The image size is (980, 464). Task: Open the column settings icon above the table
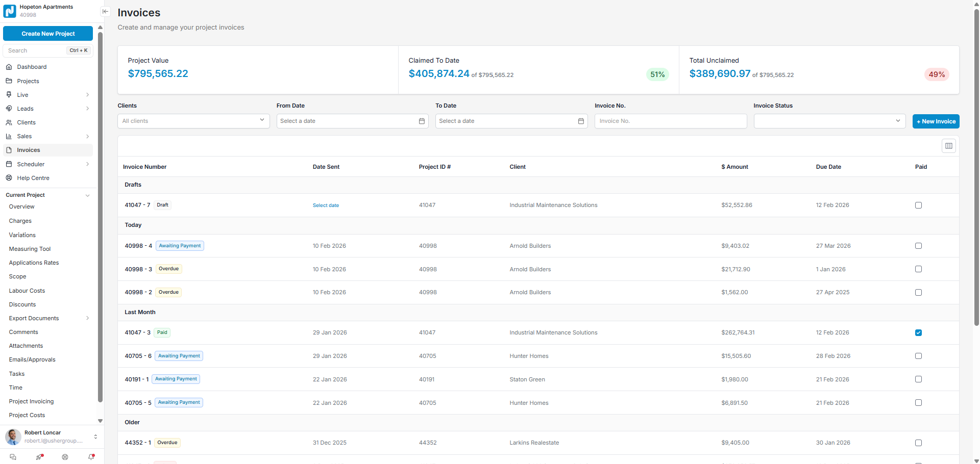[948, 146]
